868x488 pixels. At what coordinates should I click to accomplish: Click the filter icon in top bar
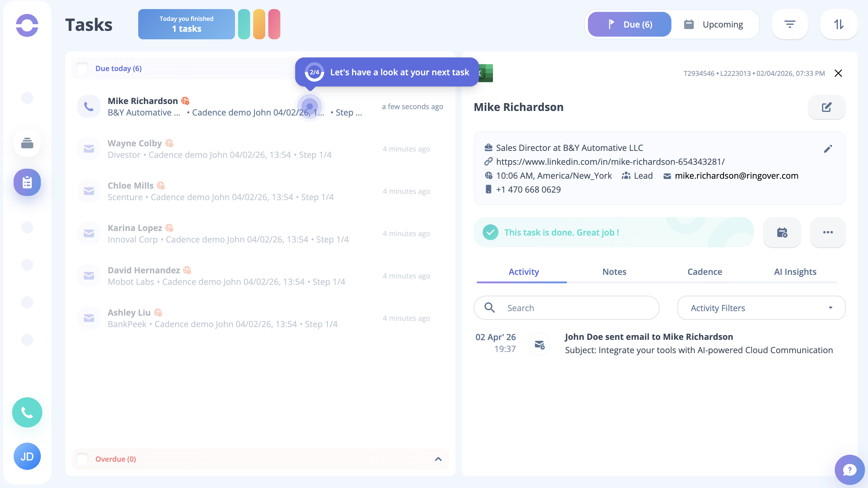[789, 24]
